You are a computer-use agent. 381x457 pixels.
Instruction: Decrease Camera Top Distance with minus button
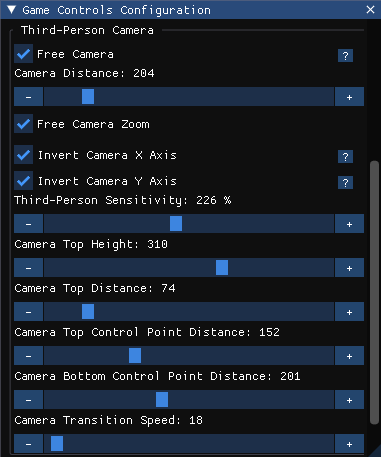28,312
